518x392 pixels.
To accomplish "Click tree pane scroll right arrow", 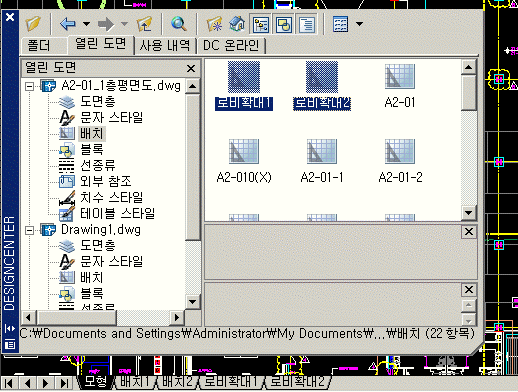I will point(177,317).
